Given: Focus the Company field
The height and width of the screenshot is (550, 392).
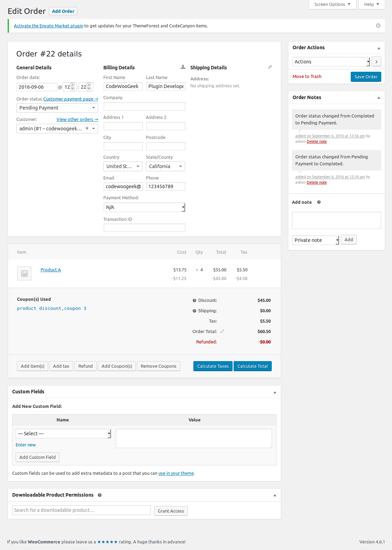Looking at the screenshot, I should pos(145,106).
